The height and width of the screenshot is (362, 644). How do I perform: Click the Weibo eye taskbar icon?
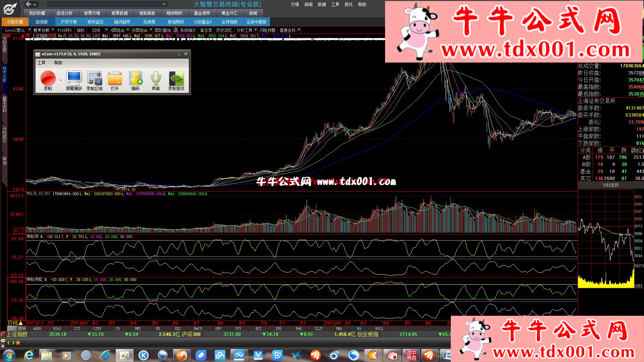pyautogui.click(x=334, y=355)
